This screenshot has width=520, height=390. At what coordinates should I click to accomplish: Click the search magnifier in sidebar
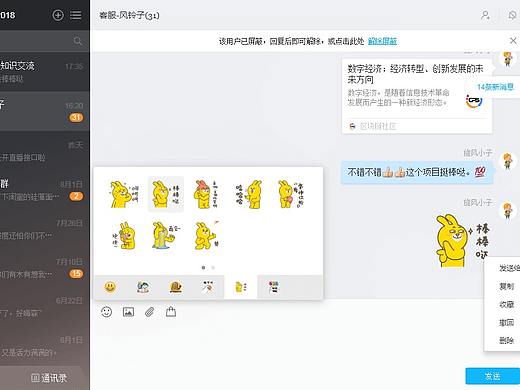tap(78, 41)
